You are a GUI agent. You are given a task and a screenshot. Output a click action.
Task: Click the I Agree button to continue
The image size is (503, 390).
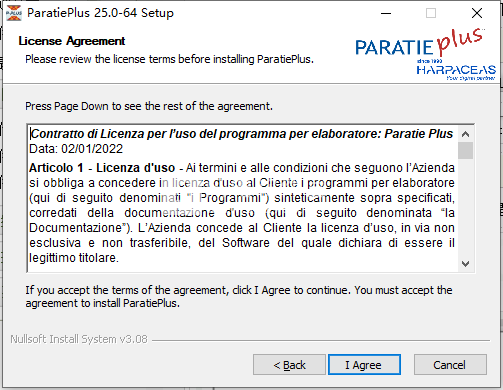pos(364,365)
